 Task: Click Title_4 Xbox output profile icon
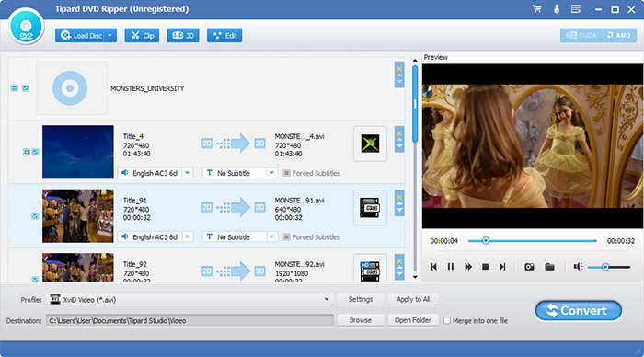point(370,144)
